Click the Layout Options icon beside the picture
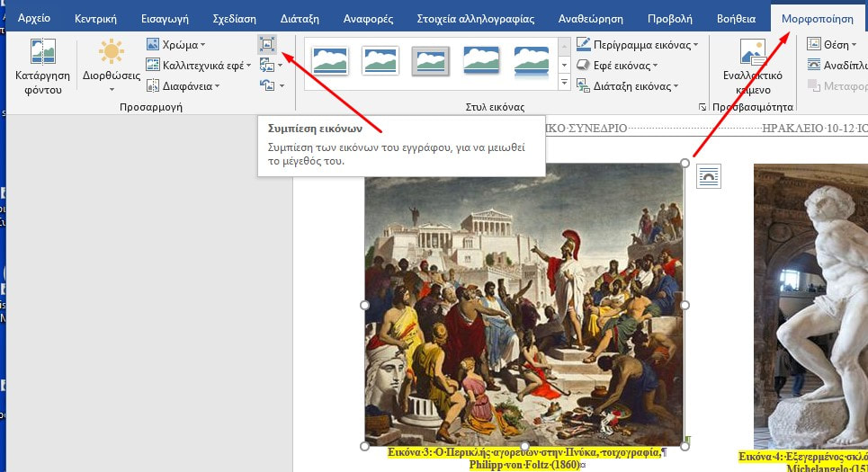This screenshot has height=472, width=868. pos(709,176)
